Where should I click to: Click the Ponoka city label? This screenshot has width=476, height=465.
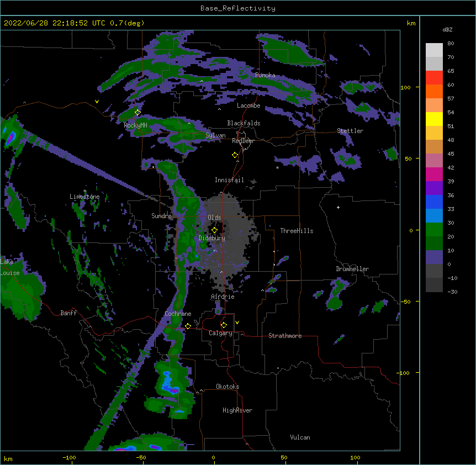265,75
